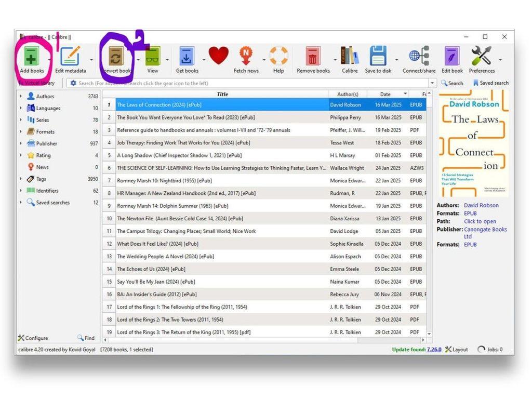532x399 pixels.
Task: Select 'Say You'll Be My Jaan' row
Action: tap(264, 282)
